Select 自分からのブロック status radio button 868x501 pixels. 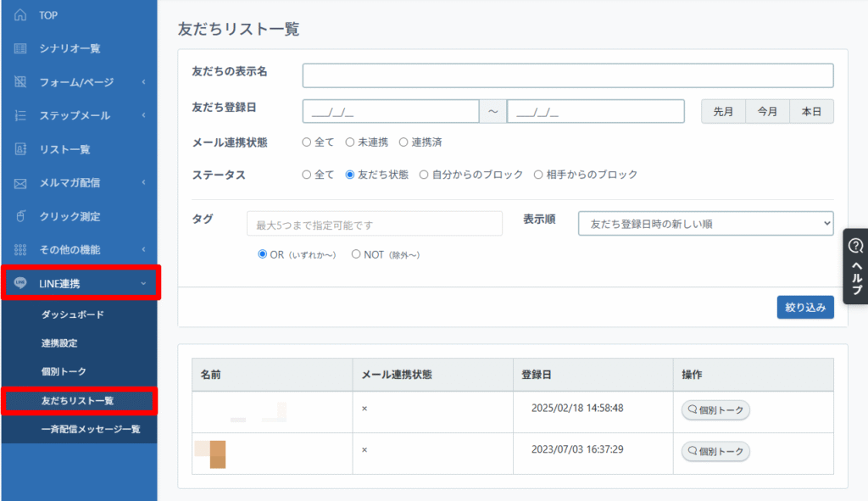(424, 175)
